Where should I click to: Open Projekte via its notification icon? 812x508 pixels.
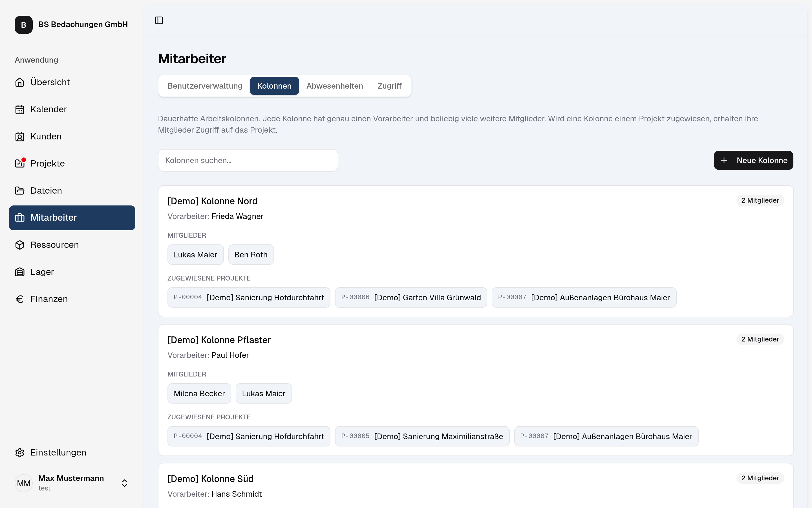pos(20,164)
